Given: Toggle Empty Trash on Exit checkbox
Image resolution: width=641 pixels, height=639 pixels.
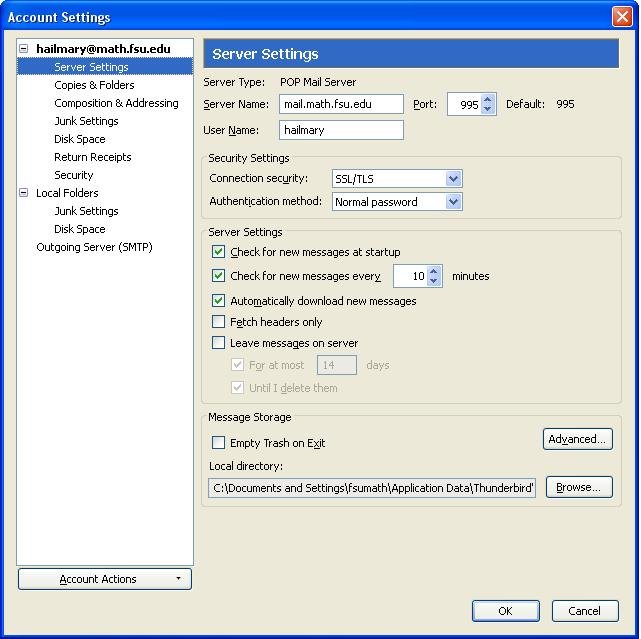Looking at the screenshot, I should pos(219,443).
